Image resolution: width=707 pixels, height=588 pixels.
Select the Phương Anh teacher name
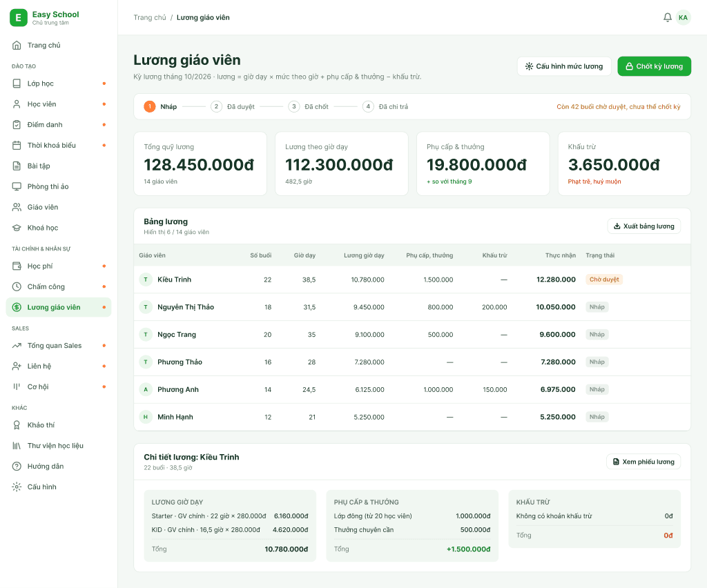[x=178, y=389]
